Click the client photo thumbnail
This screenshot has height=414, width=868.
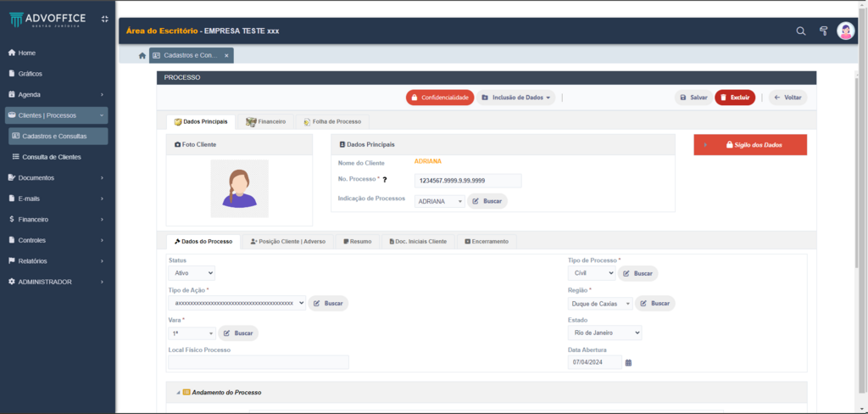pos(239,188)
